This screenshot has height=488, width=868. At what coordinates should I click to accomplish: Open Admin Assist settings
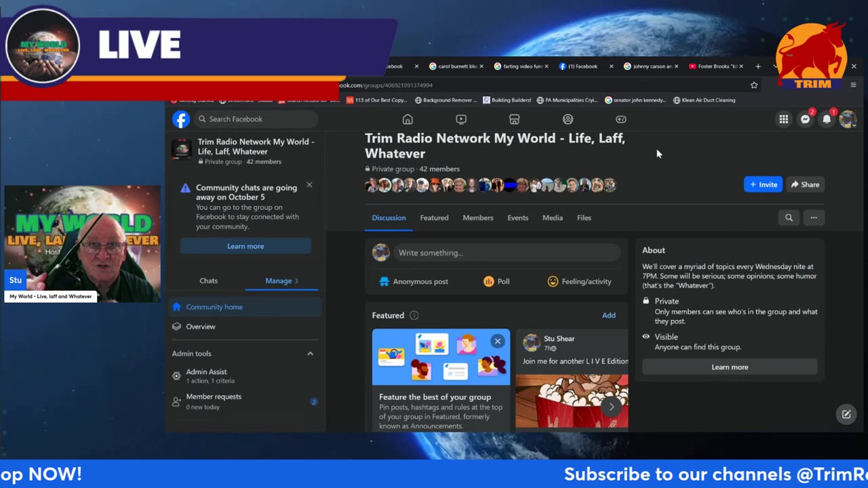coord(245,375)
